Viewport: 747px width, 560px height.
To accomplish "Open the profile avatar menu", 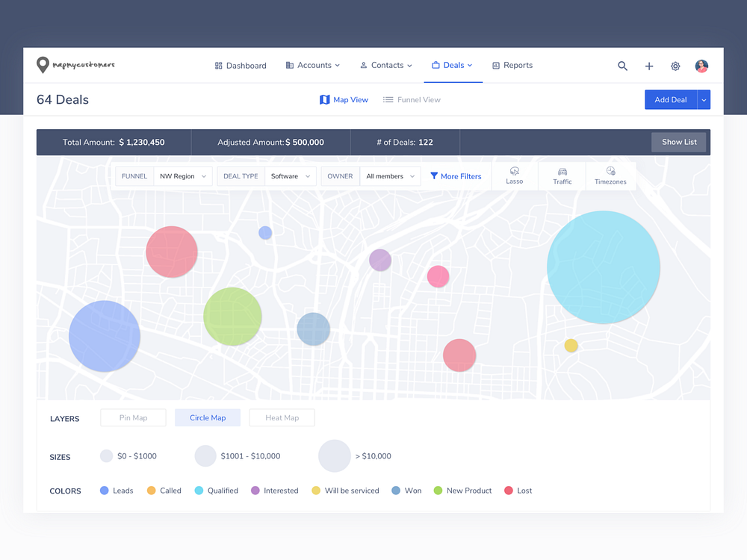I will (x=701, y=66).
